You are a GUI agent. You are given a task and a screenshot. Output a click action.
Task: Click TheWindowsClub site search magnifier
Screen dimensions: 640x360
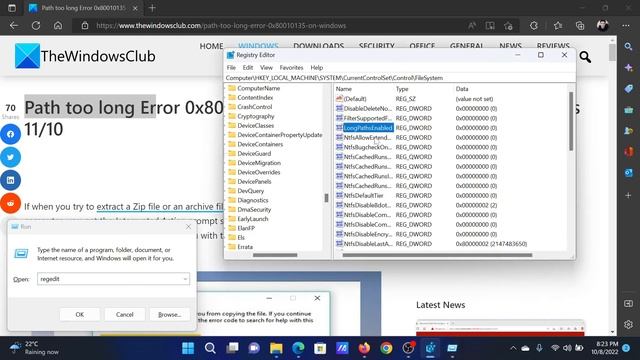click(x=585, y=57)
